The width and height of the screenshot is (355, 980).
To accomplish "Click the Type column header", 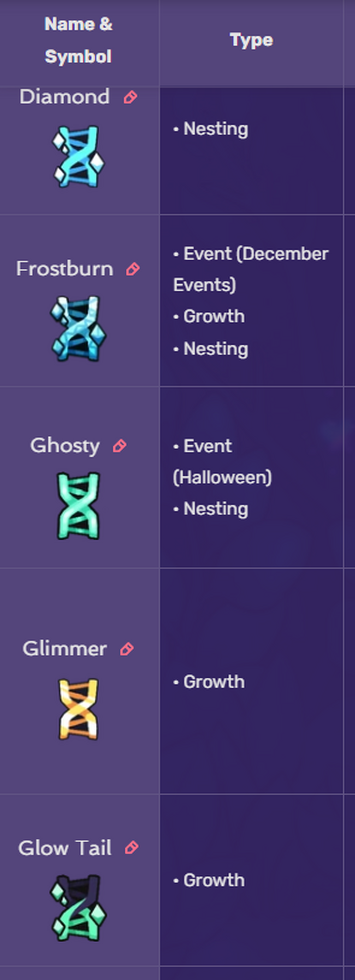I will pyautogui.click(x=251, y=40).
